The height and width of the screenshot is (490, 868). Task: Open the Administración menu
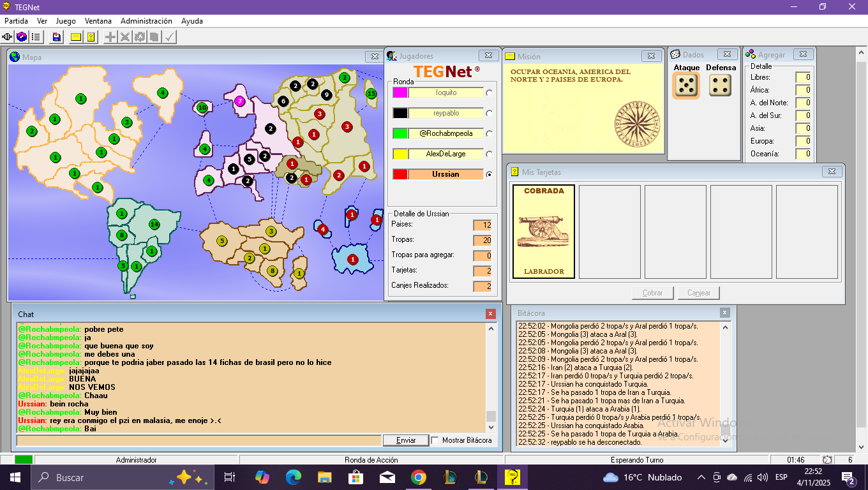pos(146,21)
